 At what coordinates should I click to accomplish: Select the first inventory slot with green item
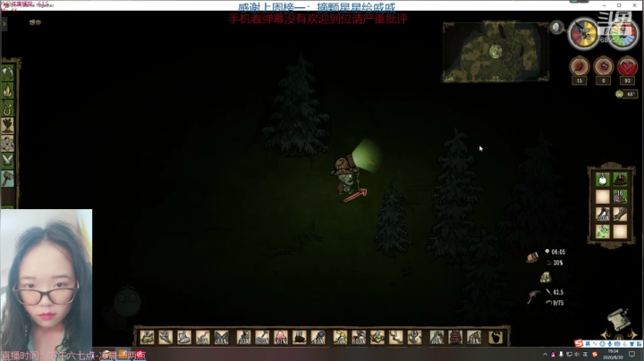(x=147, y=337)
